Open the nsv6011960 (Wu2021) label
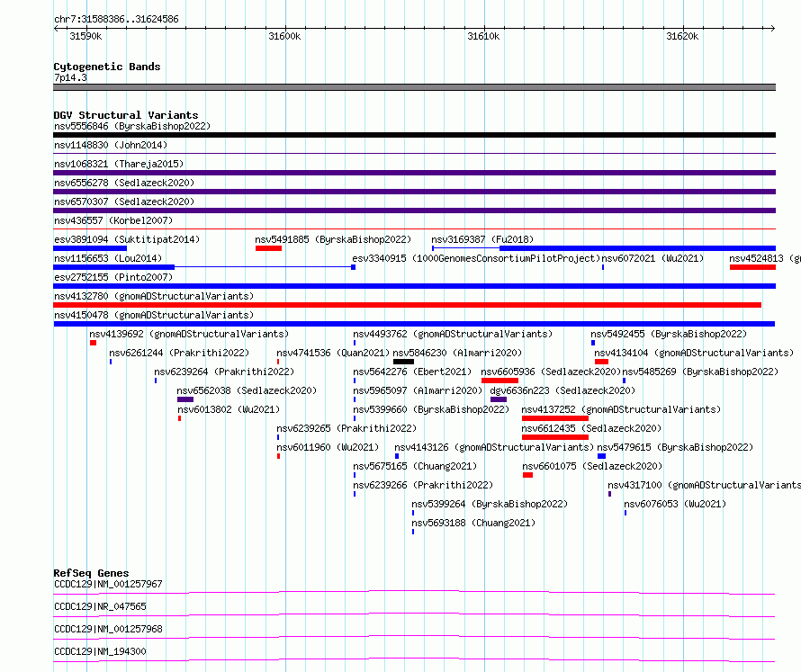The height and width of the screenshot is (672, 801). click(x=328, y=447)
